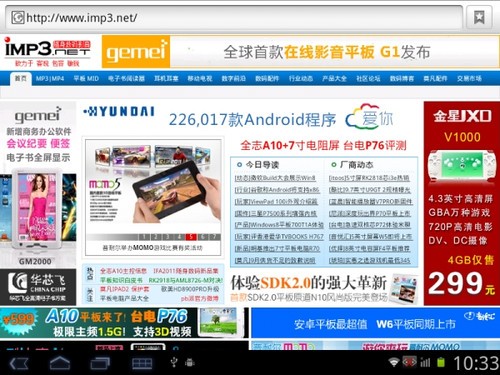The width and height of the screenshot is (500, 375).
Task: Tap the Android debugging robot icon
Action: coord(190,362)
